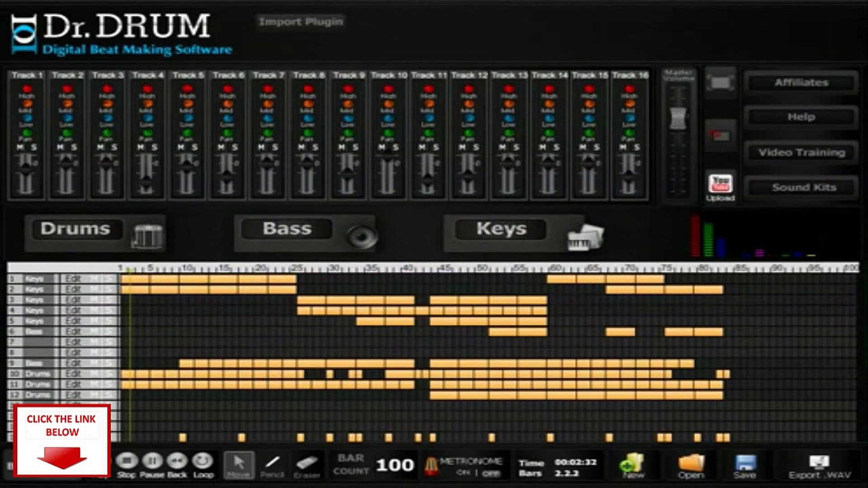
Task: Turn metronome OFF
Action: coord(491,473)
